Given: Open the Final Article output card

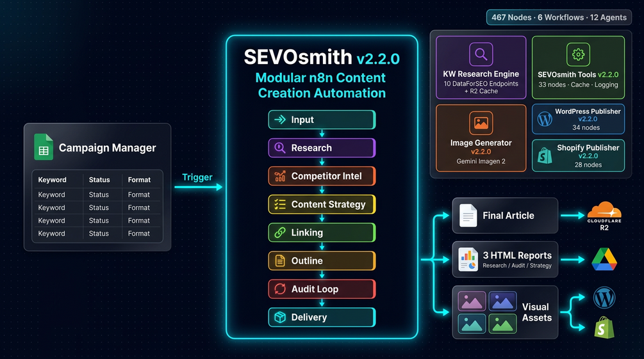Looking at the screenshot, I should coord(505,216).
